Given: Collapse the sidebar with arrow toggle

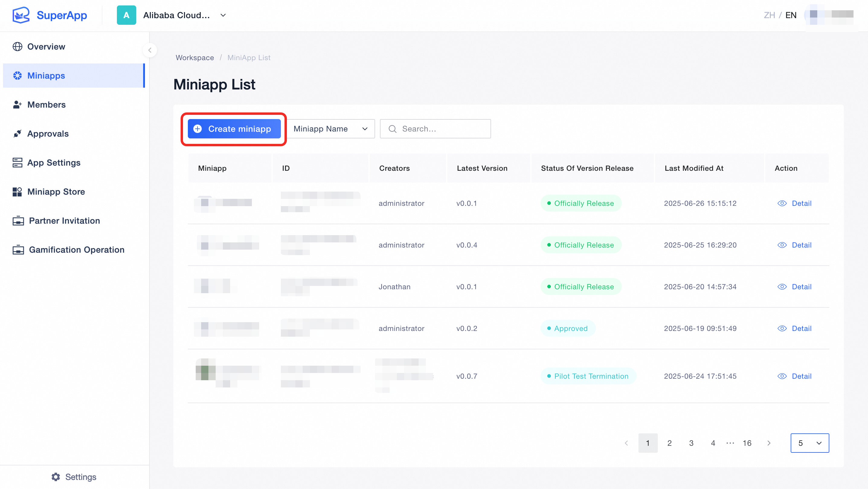Looking at the screenshot, I should pos(149,50).
